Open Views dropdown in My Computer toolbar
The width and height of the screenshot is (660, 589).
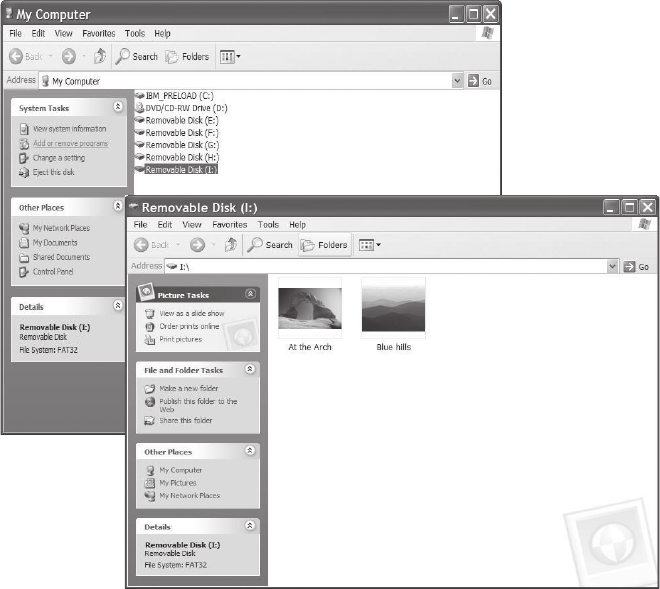tap(230, 56)
